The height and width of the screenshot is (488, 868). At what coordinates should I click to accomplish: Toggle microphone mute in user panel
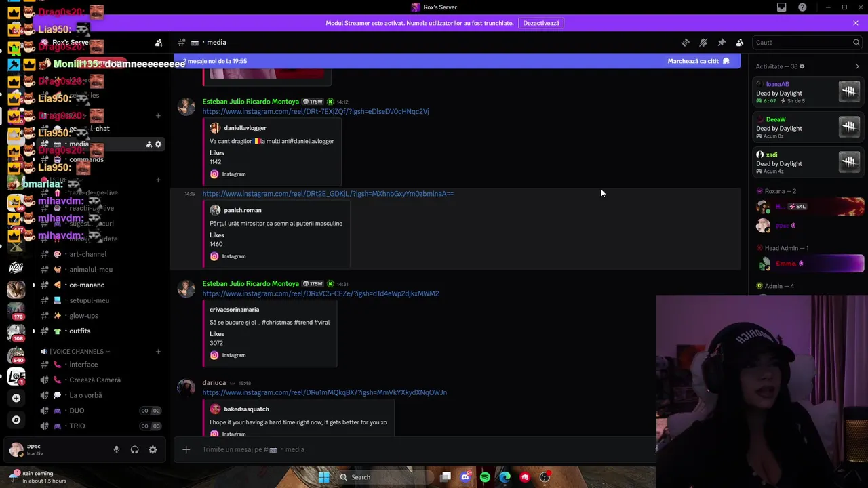(117, 449)
